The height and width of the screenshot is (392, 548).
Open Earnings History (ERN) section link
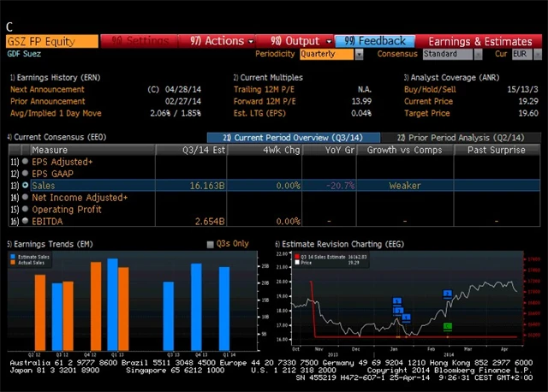point(56,77)
